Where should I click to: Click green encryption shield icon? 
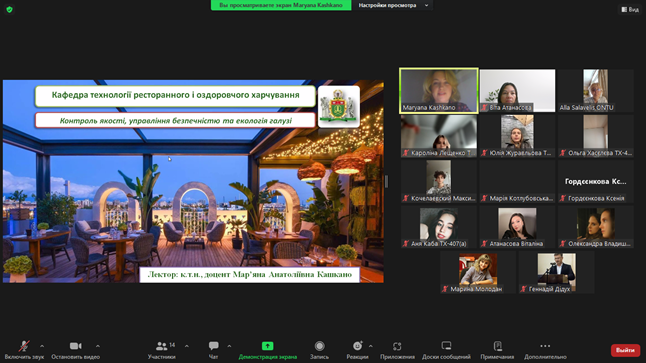tap(9, 9)
